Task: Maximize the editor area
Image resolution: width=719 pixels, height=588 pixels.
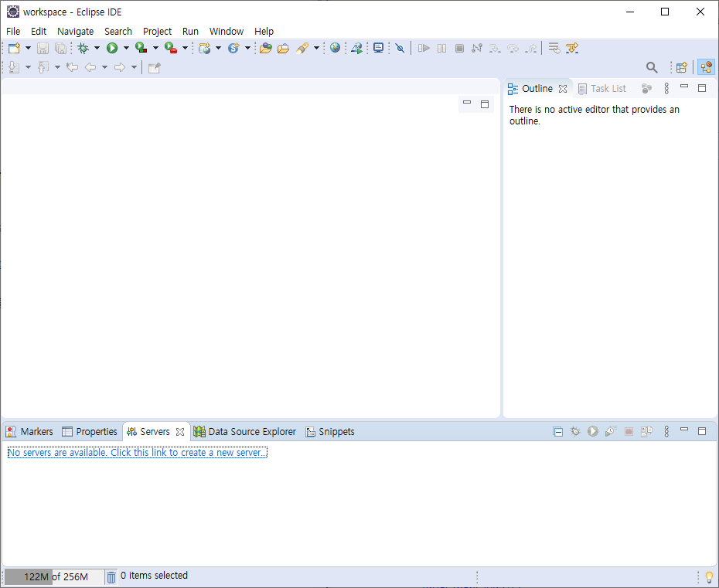Action: [x=485, y=104]
